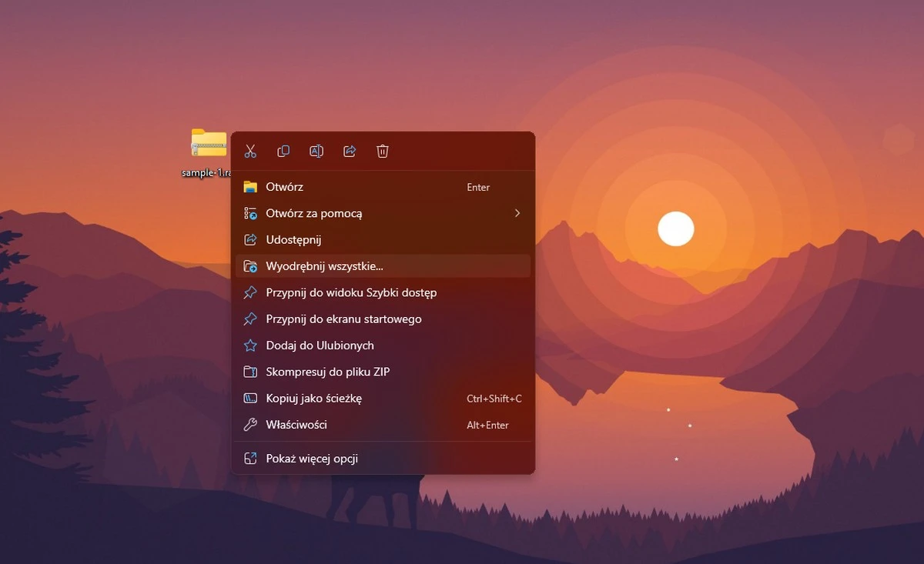Screen dimensions: 924x564
Task: Select the sample-1.rar archive on the desktop
Action: (x=206, y=147)
